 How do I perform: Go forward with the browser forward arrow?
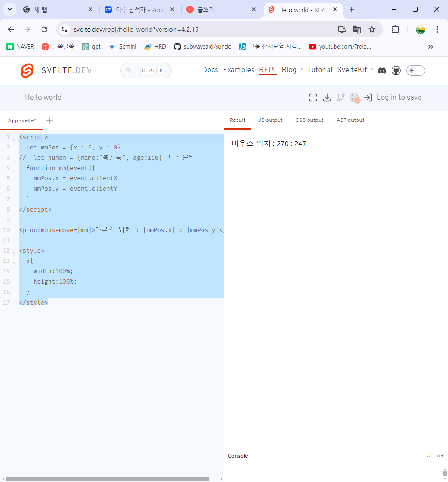coord(28,29)
